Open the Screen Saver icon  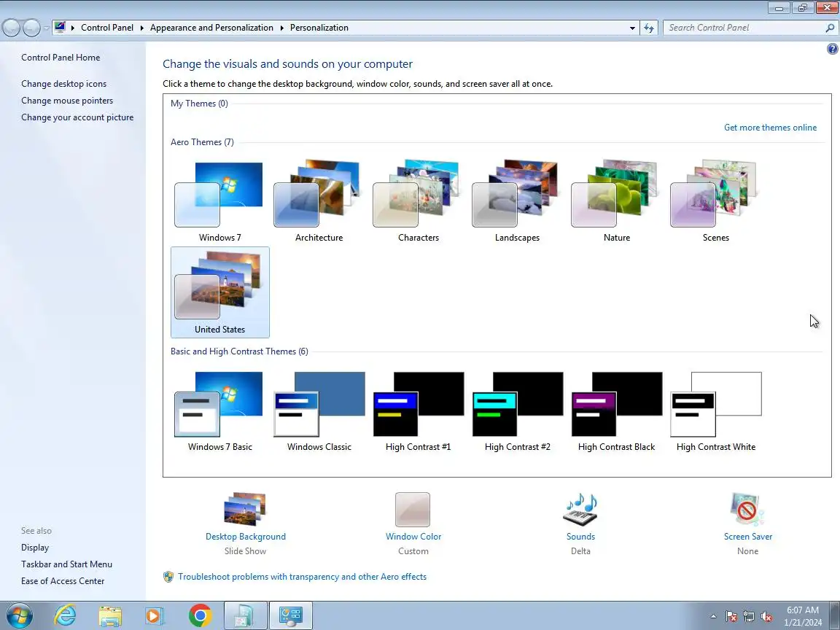pyautogui.click(x=747, y=509)
